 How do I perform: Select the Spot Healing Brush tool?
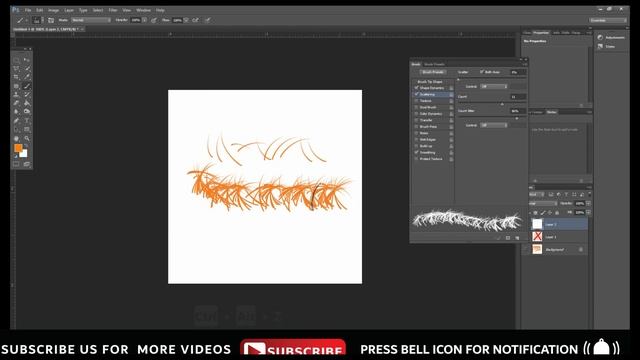click(16, 86)
